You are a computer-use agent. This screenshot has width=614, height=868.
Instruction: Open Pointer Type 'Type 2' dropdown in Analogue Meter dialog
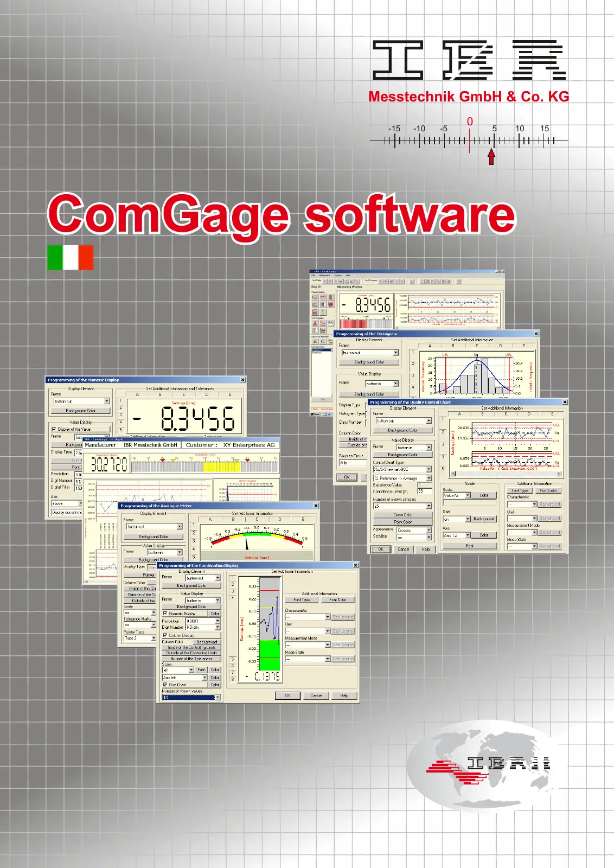coord(140,638)
